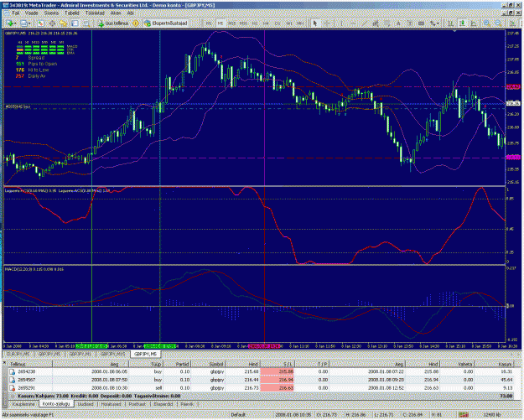Viewport: 524px width, 420px height.
Task: Open the Vaade menu
Action: point(32,13)
